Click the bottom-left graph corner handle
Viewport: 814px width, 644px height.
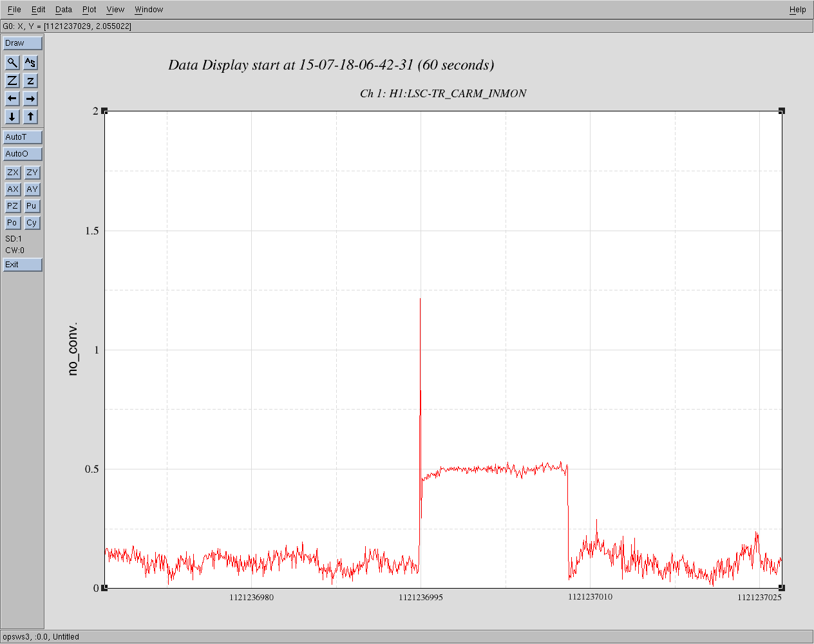pyautogui.click(x=104, y=587)
